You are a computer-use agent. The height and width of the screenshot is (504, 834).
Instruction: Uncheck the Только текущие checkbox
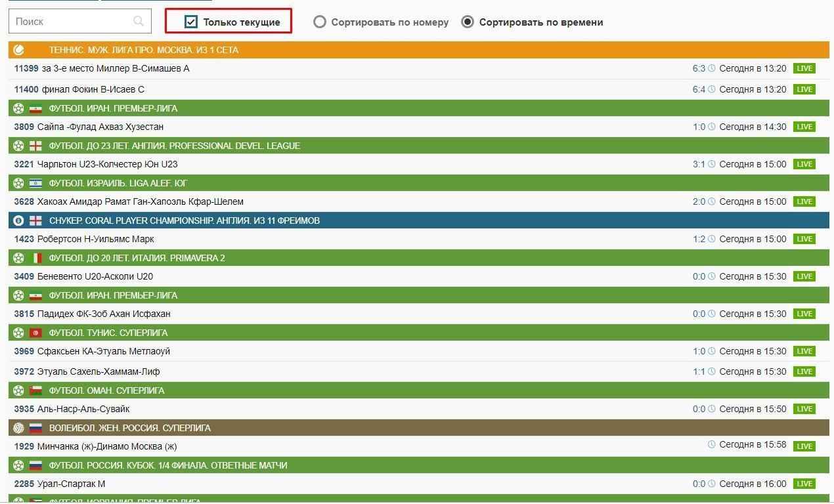tap(191, 22)
